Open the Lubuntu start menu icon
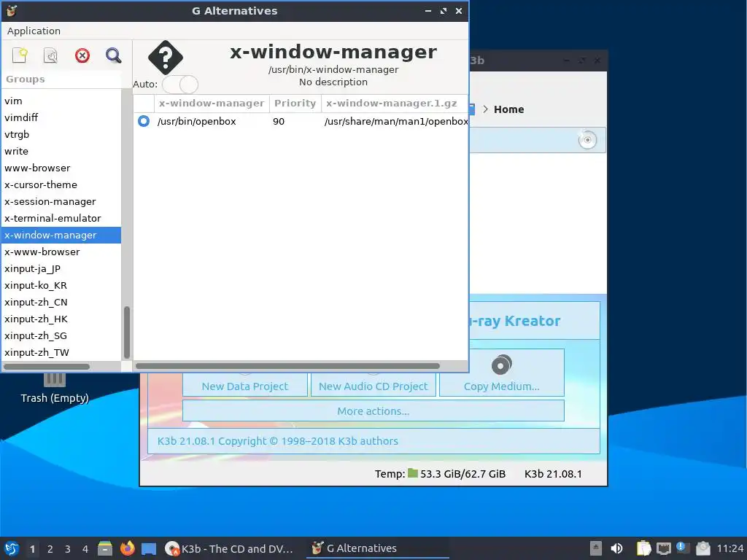The image size is (747, 560). pyautogui.click(x=12, y=548)
